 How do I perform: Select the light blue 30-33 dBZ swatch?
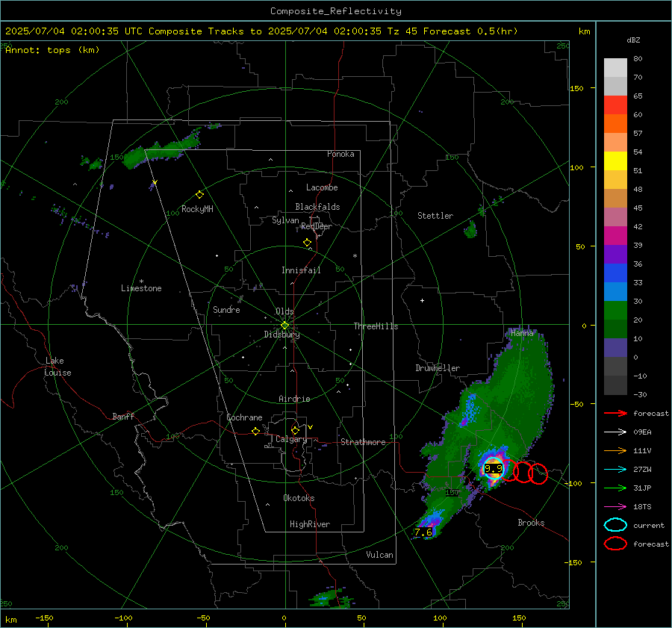pyautogui.click(x=615, y=291)
